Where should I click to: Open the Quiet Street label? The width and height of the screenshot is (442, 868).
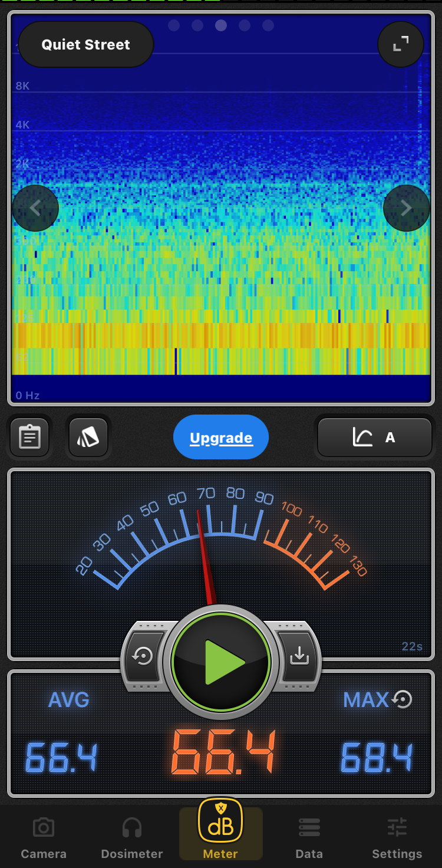click(x=86, y=45)
